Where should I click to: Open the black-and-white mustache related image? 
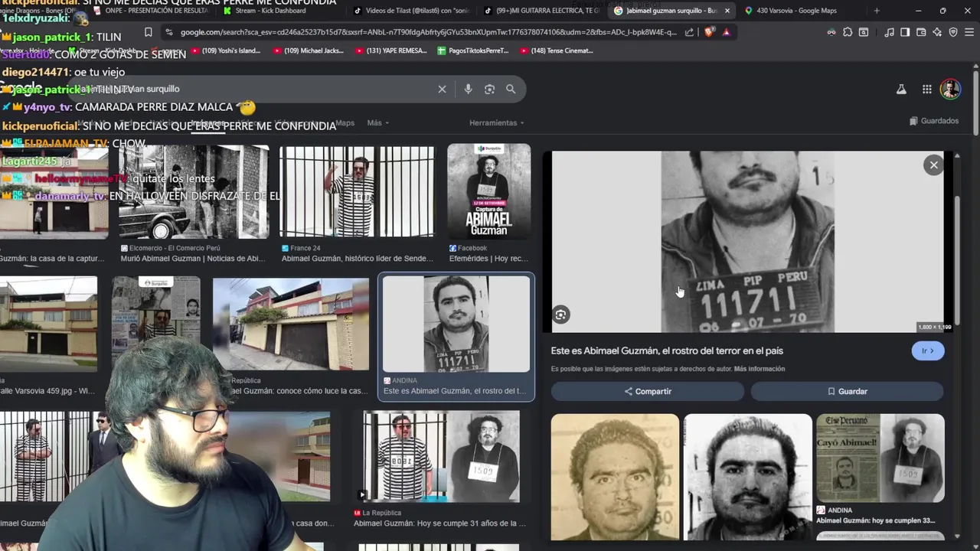pyautogui.click(x=748, y=477)
